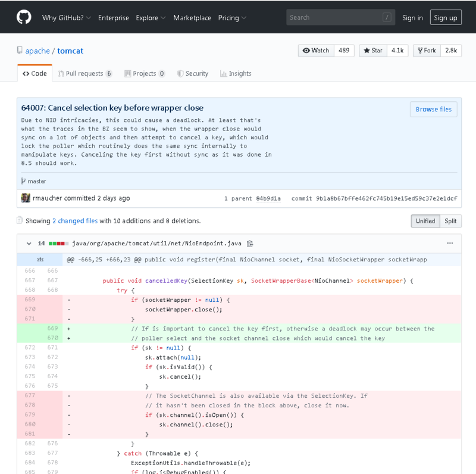Switch diff view to Split
The height and width of the screenshot is (474, 476).
[450, 220]
